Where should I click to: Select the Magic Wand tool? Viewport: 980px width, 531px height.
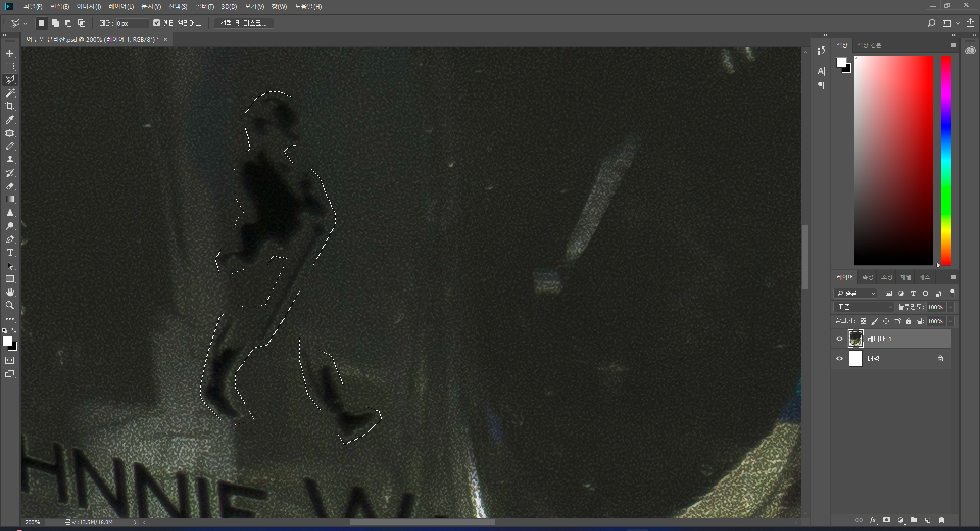[10, 93]
